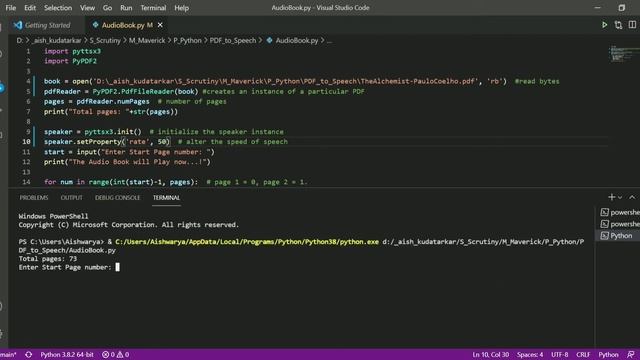Open changes compare icon in editor toolbar
The height and width of the screenshot is (360, 640).
point(618,25)
